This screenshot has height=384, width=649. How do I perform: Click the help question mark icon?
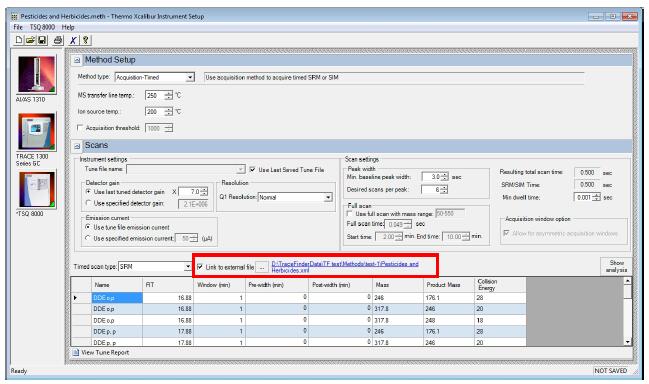[85, 40]
